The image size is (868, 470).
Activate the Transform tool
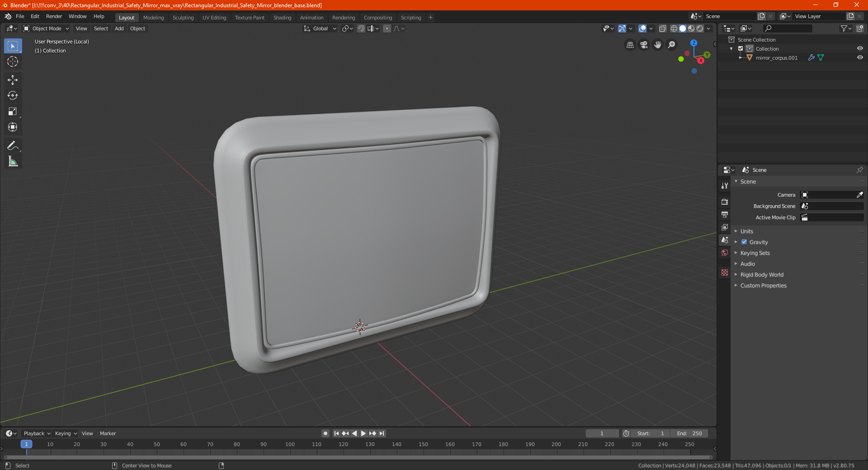pyautogui.click(x=13, y=127)
